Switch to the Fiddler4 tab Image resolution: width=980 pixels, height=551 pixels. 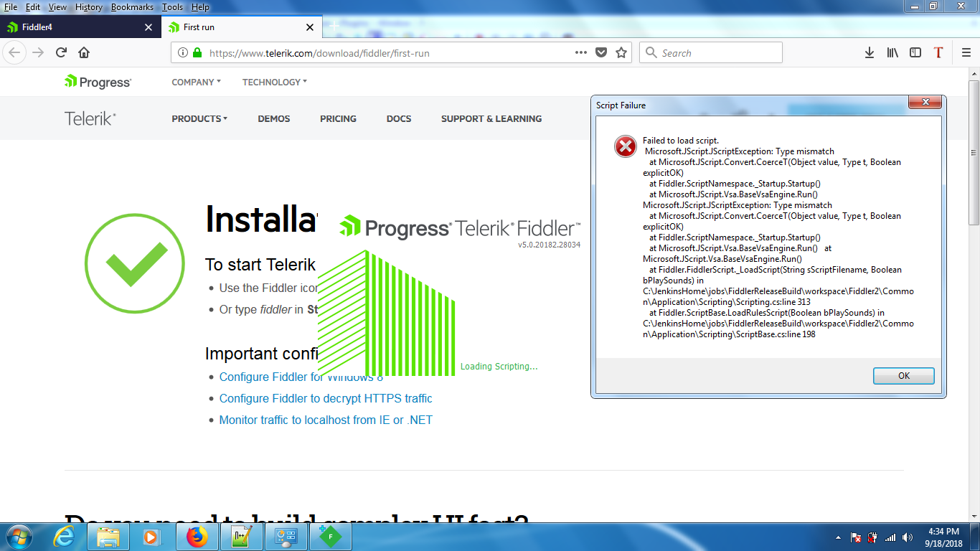click(80, 27)
